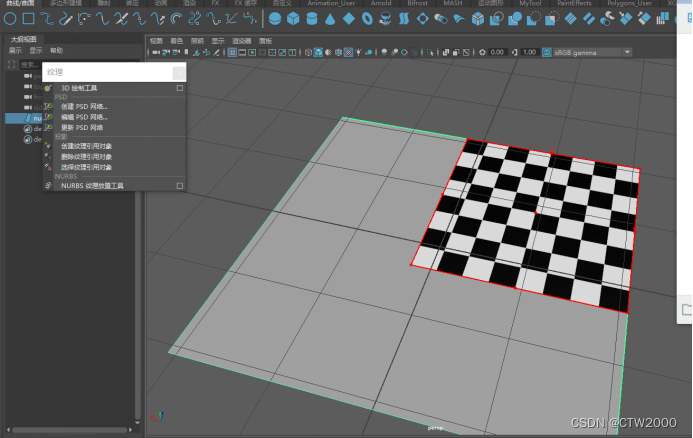Create a NURBS torus from shelf
Viewport: 693px width, 438px height.
(367, 19)
